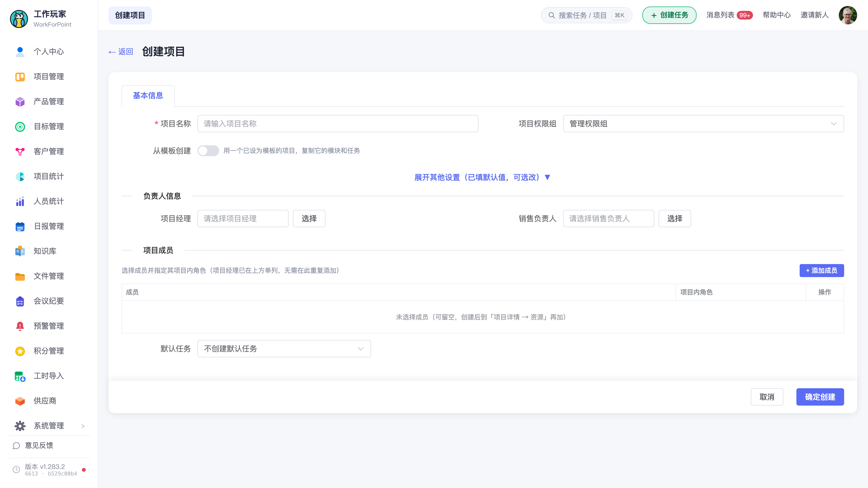Image resolution: width=868 pixels, height=488 pixels.
Task: Click the 人员统计 bar chart icon
Action: pyautogui.click(x=20, y=201)
